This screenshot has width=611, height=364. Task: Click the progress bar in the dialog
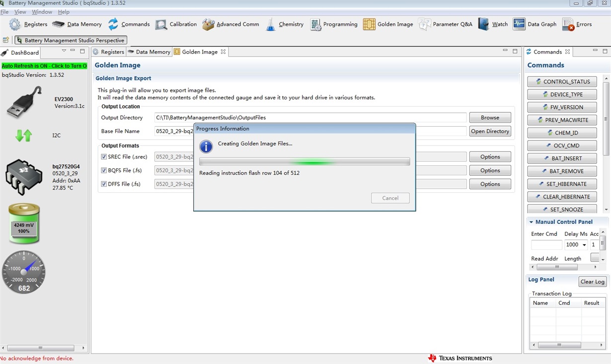(x=305, y=161)
